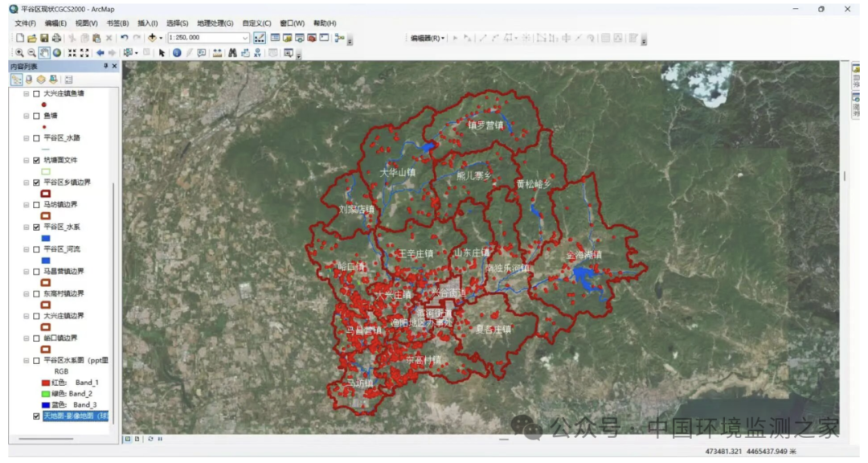Viewport: 868px width, 463px height.
Task: Enable the 马坊镇边界 layer checkbox
Action: 36,205
